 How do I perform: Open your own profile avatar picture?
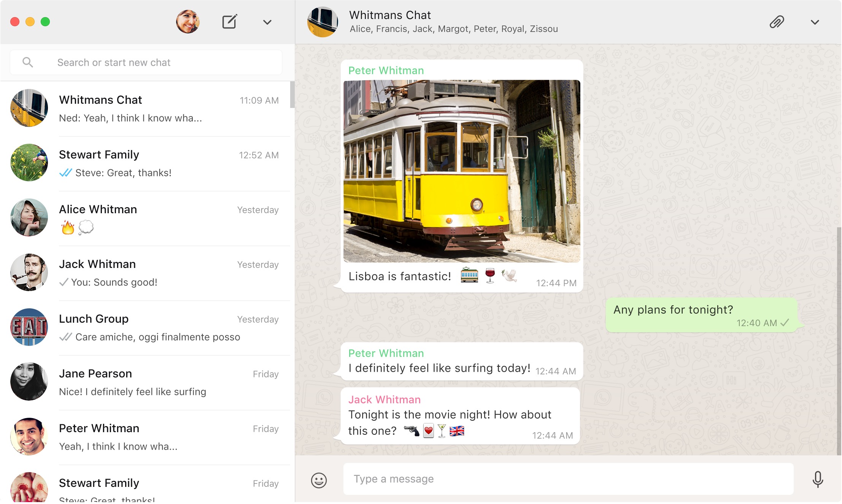pos(188,22)
